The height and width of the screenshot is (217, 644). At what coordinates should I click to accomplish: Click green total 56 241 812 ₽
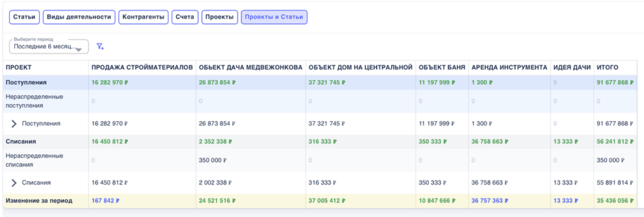click(615, 141)
